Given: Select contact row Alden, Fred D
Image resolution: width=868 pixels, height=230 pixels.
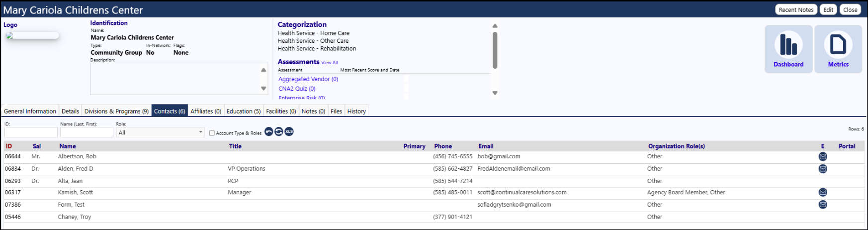Looking at the screenshot, I should [x=434, y=169].
